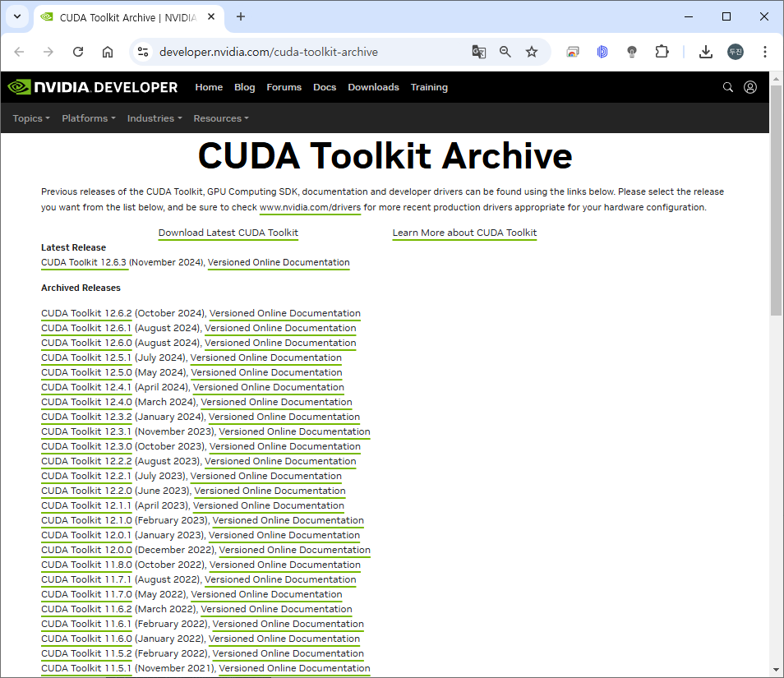This screenshot has width=784, height=678.
Task: Open NVIDIA site search magnifier
Action: coord(728,87)
